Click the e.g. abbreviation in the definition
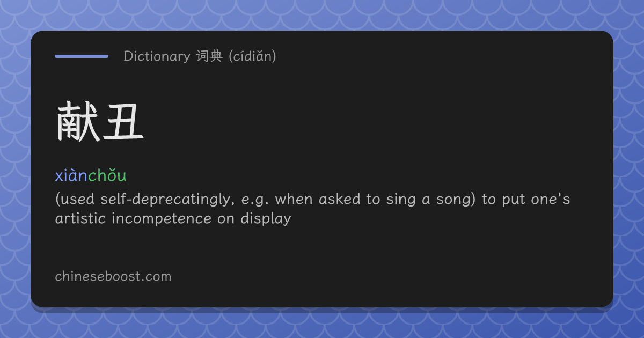644x338 pixels. [x=255, y=201]
